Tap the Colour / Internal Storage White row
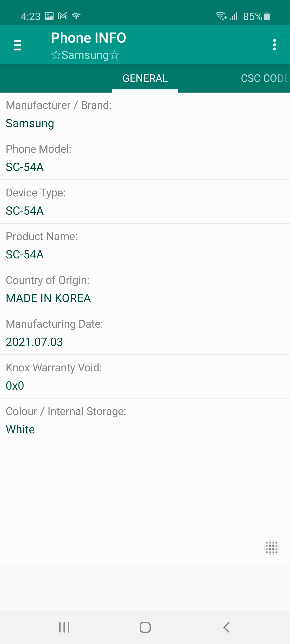The width and height of the screenshot is (290, 644). coord(145,420)
